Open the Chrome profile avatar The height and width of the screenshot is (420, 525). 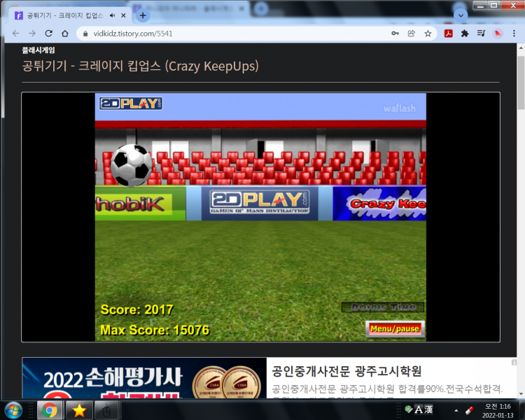[498, 34]
